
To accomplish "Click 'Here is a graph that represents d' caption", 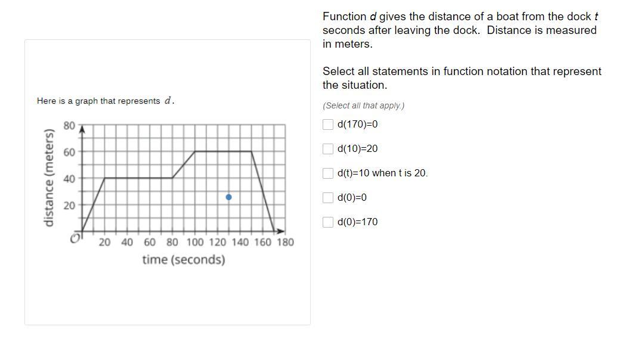I will tap(106, 101).
